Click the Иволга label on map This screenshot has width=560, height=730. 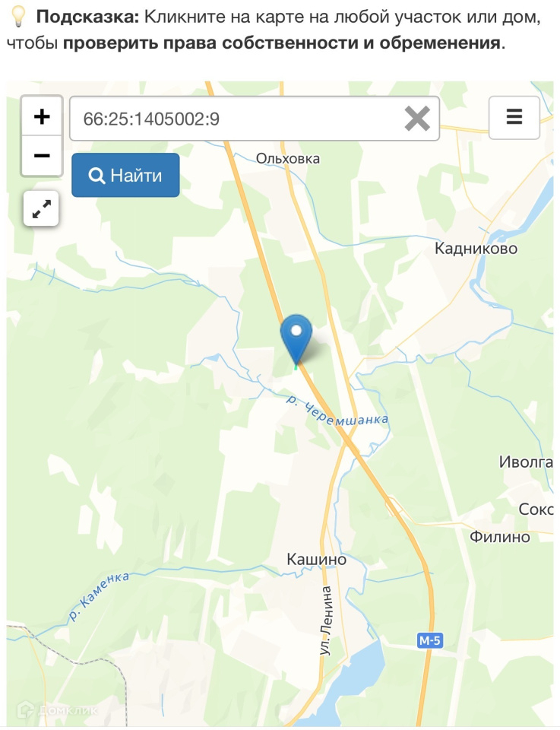(526, 462)
